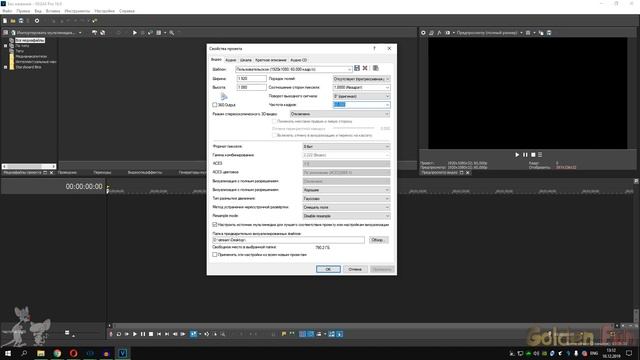Image resolution: width=640 pixels, height=360 pixels.
Task: Click the Open folder icon in main toolbar
Action: (13, 21)
